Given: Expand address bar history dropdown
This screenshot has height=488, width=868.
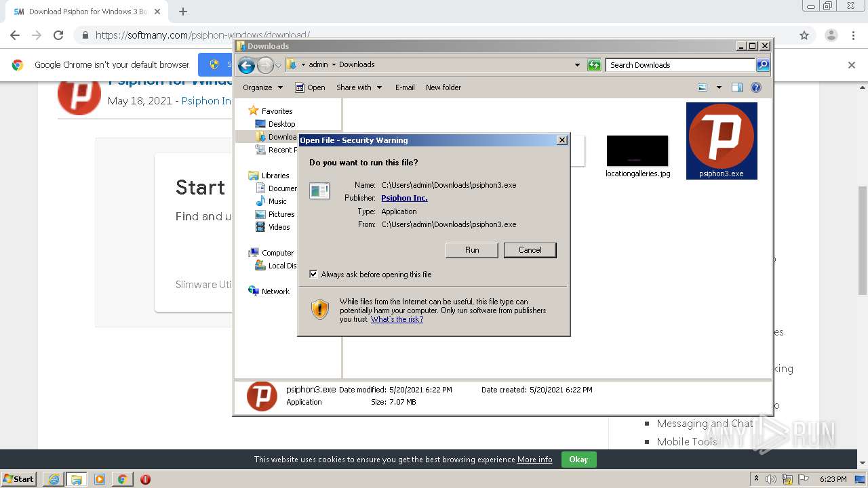Looking at the screenshot, I should [x=577, y=65].
